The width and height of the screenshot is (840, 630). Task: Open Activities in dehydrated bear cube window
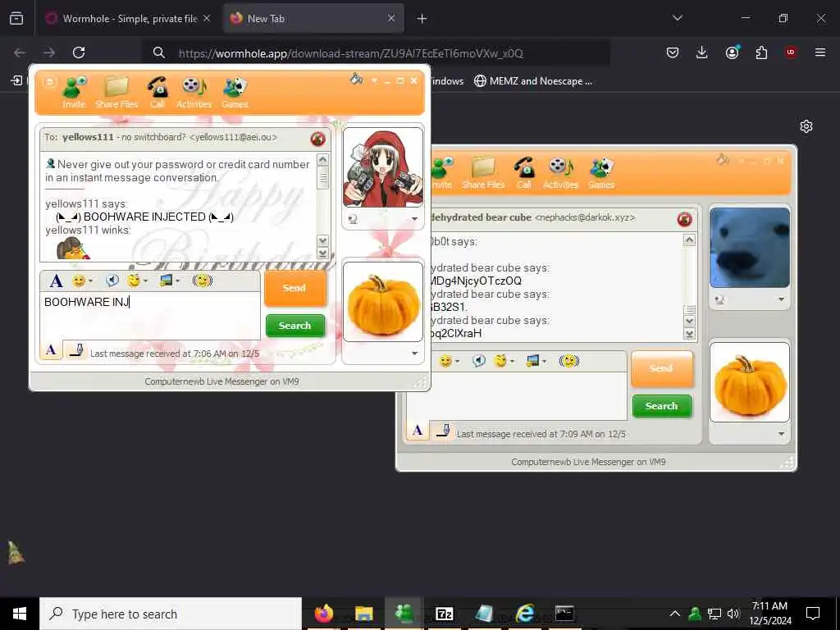coord(560,172)
